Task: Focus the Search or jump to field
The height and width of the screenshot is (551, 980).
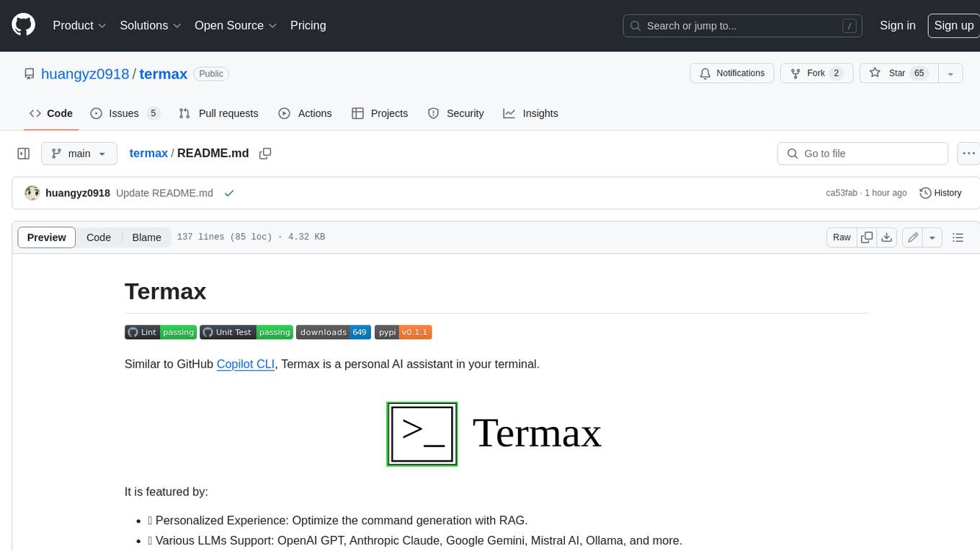Action: click(x=743, y=26)
